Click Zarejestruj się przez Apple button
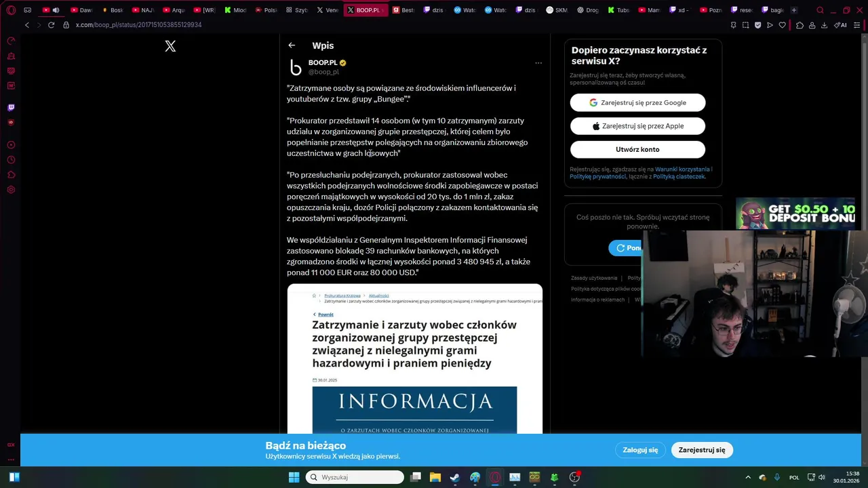This screenshot has width=868, height=488. [x=637, y=126]
